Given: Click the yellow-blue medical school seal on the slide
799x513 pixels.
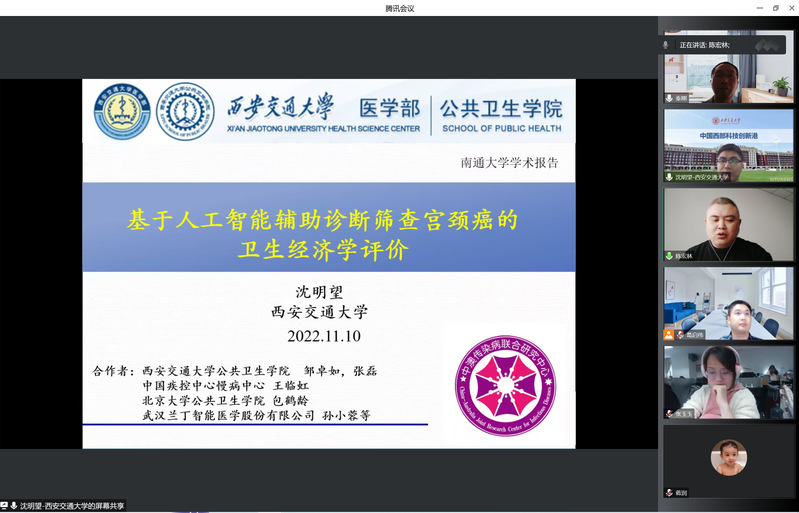Looking at the screenshot, I should pyautogui.click(x=122, y=112).
